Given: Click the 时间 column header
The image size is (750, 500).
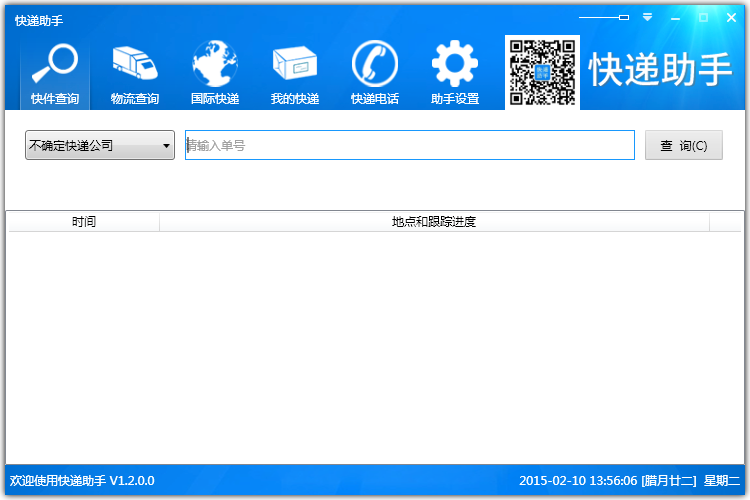Looking at the screenshot, I should tap(84, 222).
